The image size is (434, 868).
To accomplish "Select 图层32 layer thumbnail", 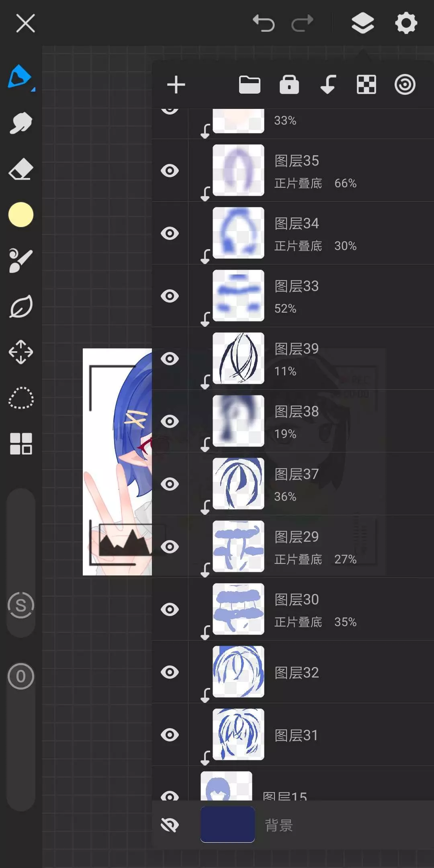I will [238, 672].
